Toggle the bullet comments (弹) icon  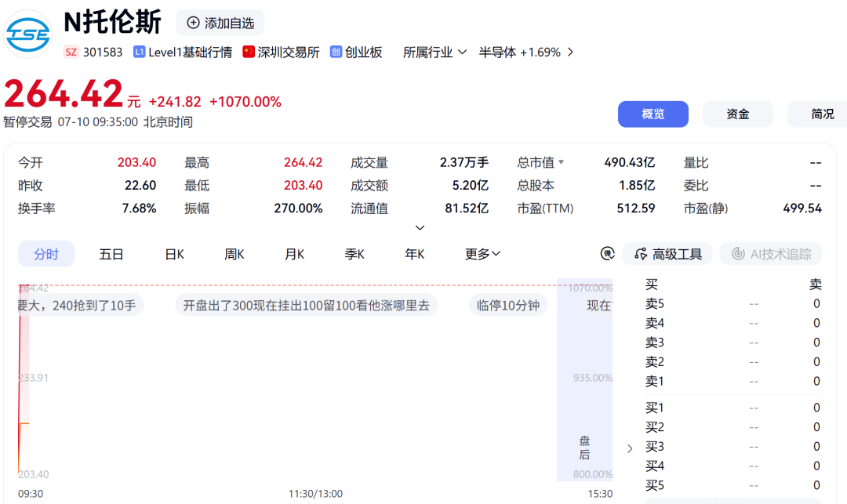(x=607, y=254)
